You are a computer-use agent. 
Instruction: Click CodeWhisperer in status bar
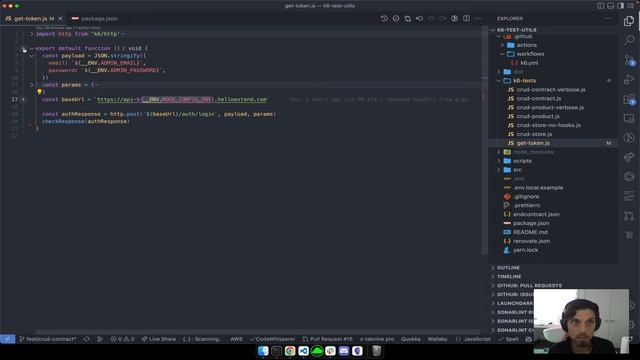point(272,339)
